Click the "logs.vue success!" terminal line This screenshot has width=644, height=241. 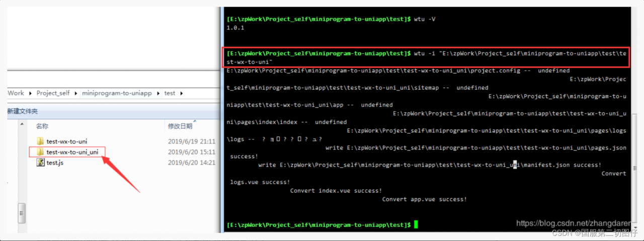[x=260, y=182]
